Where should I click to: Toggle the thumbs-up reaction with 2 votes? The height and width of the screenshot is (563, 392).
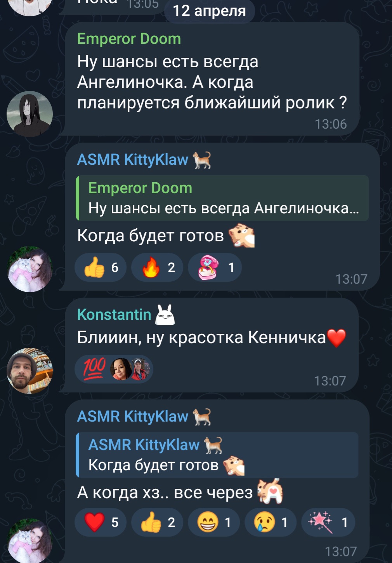click(x=157, y=522)
